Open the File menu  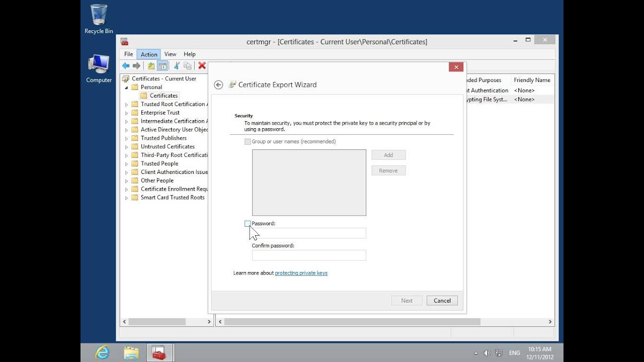(129, 54)
